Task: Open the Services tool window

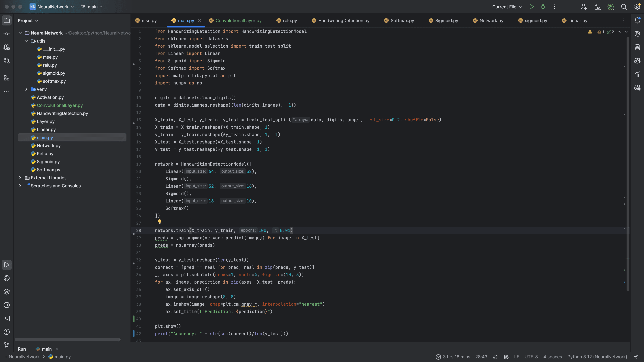Action: (7, 305)
